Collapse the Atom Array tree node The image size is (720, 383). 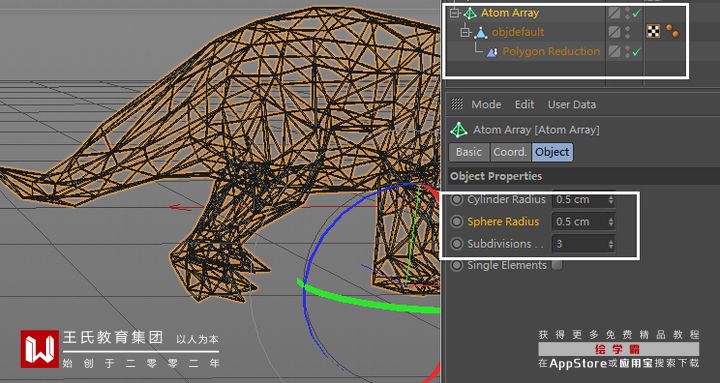pyautogui.click(x=454, y=13)
